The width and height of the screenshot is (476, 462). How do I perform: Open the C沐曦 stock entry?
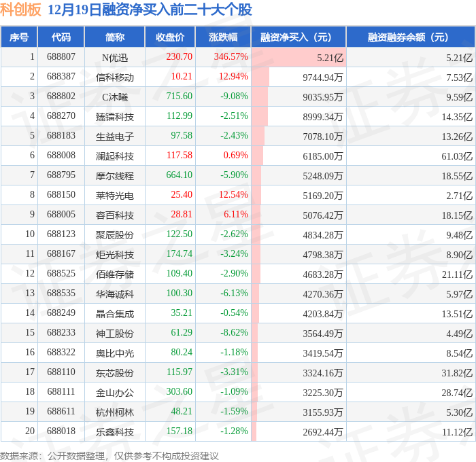click(x=115, y=97)
